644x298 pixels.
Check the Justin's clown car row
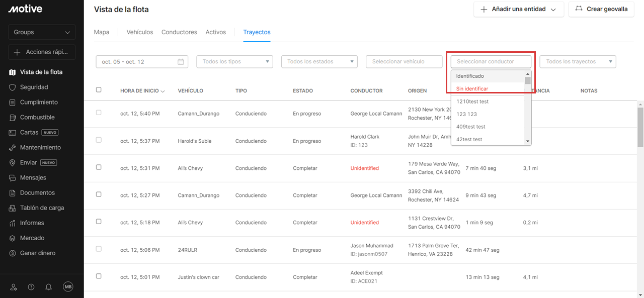[99, 276]
